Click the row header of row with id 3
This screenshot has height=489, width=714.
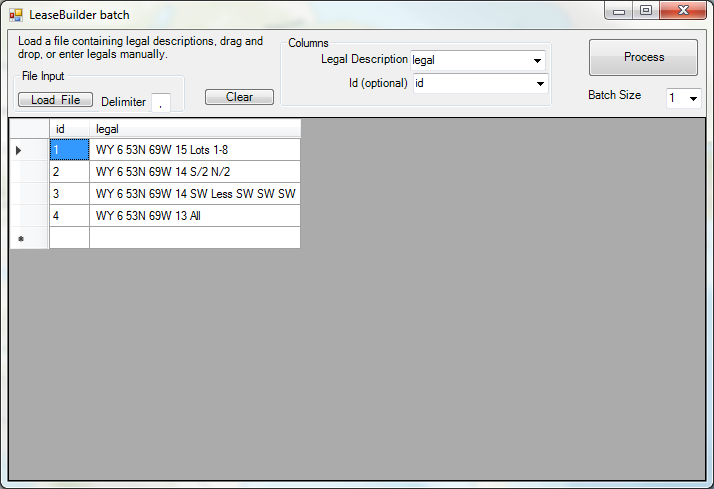29,194
